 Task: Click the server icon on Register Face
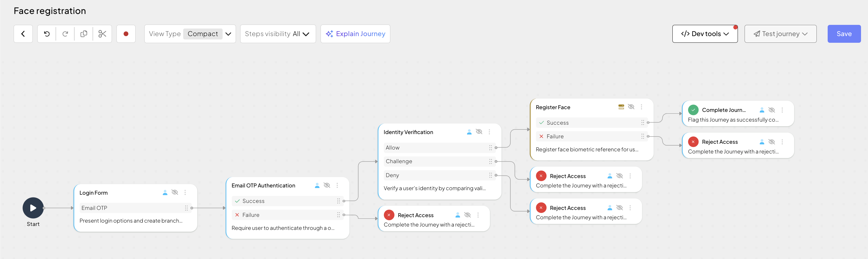621,107
